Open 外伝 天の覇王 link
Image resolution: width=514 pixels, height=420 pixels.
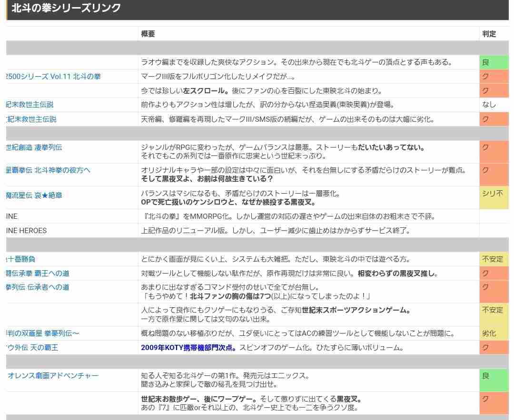tap(32, 348)
